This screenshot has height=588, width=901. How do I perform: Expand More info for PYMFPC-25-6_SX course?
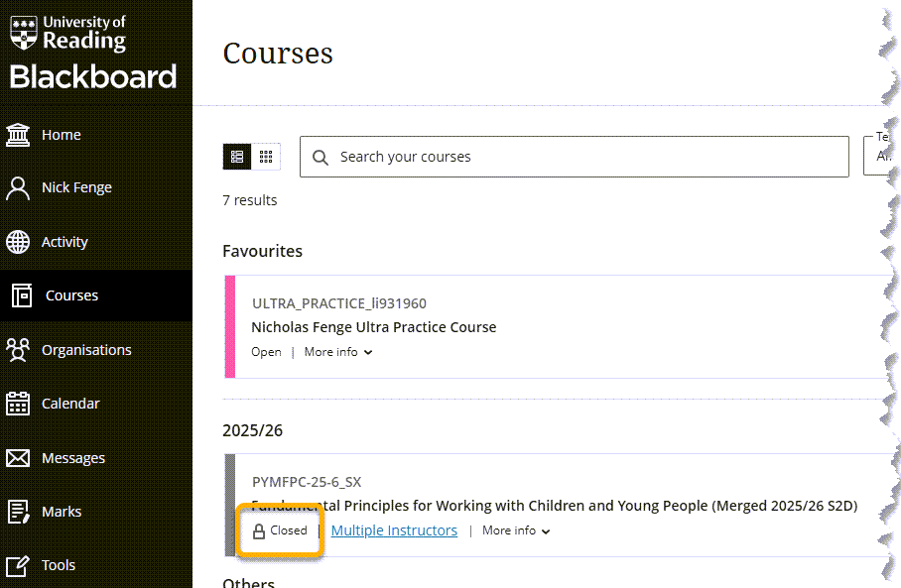click(516, 530)
